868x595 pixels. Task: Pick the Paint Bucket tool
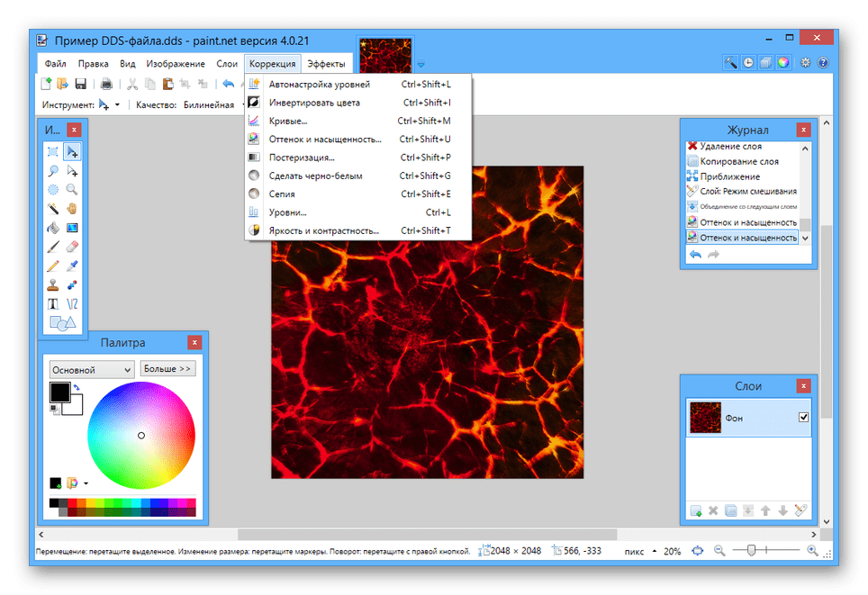(53, 227)
